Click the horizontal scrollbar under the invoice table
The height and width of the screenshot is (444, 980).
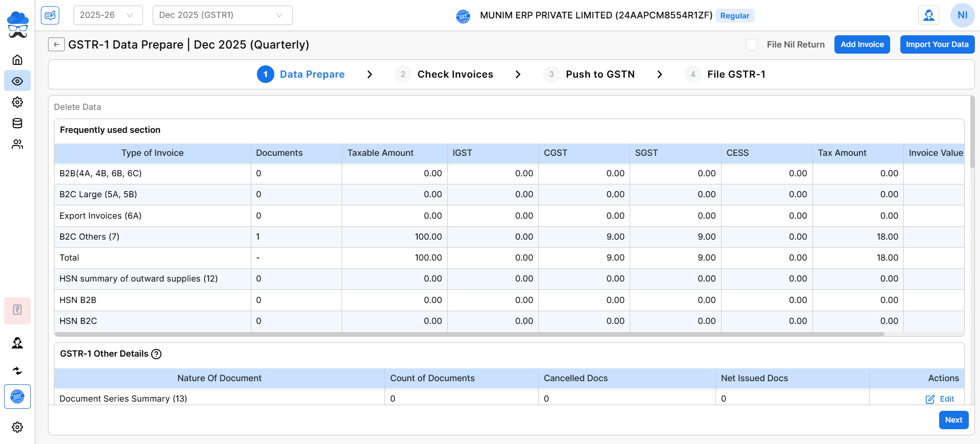(469, 334)
